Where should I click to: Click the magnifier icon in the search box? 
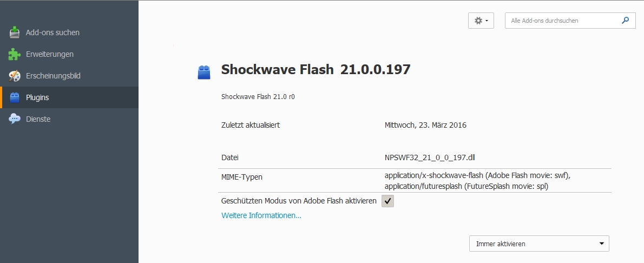(x=625, y=21)
